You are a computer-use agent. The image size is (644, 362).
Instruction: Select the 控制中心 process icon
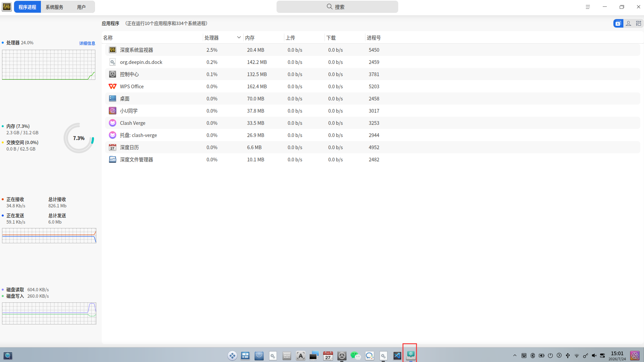[x=113, y=74]
